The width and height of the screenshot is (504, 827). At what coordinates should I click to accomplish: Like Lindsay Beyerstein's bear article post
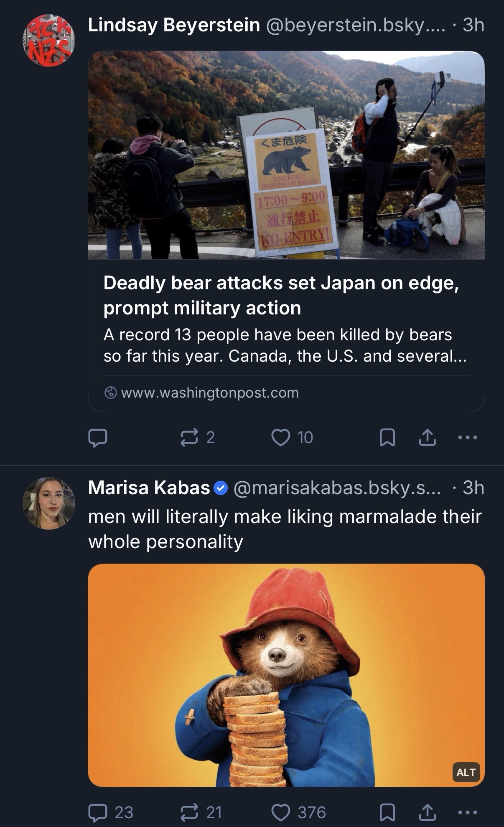(281, 438)
